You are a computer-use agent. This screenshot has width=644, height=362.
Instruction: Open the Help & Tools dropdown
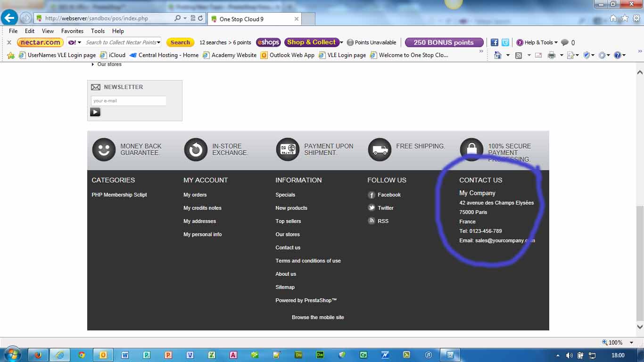(537, 42)
